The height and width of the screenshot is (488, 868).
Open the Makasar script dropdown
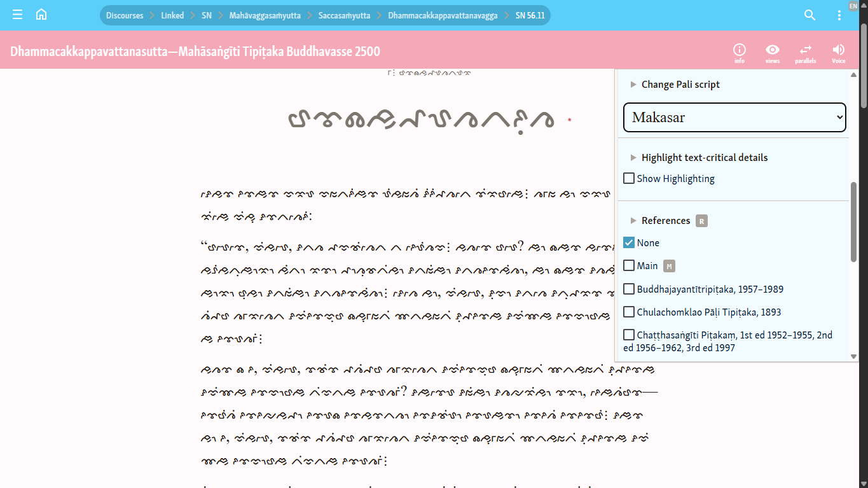(734, 118)
